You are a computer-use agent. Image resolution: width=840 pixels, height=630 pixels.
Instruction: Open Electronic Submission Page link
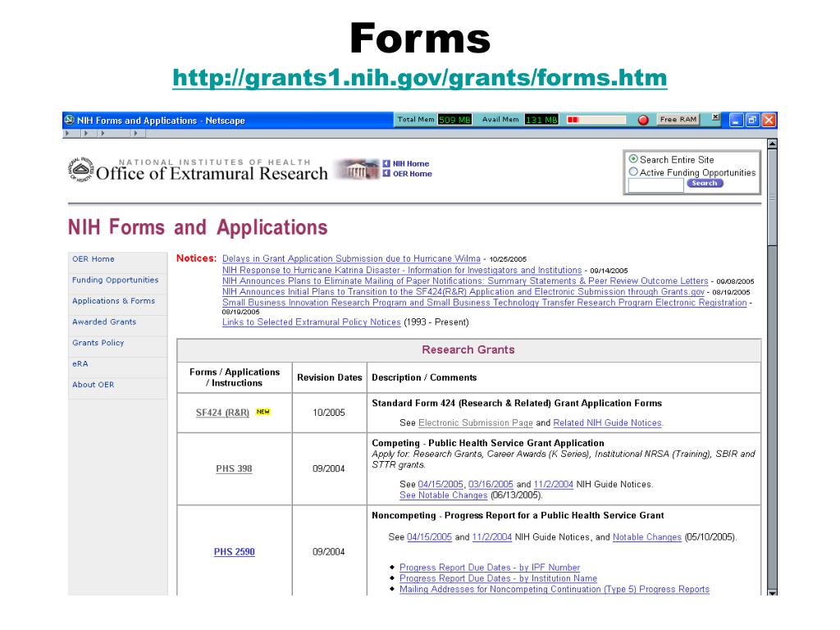pos(476,422)
